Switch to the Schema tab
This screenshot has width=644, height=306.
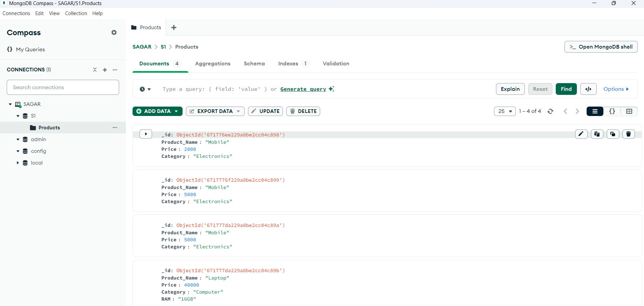pos(254,63)
